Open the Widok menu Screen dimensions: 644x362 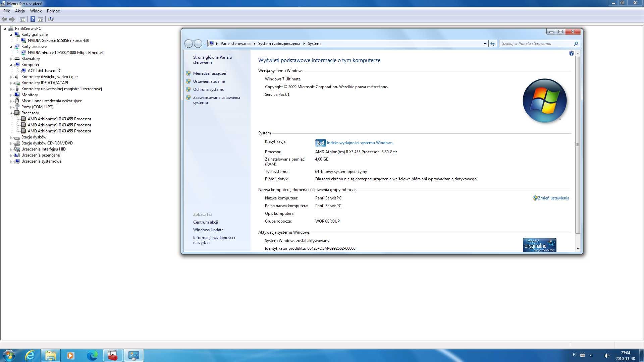pyautogui.click(x=36, y=11)
